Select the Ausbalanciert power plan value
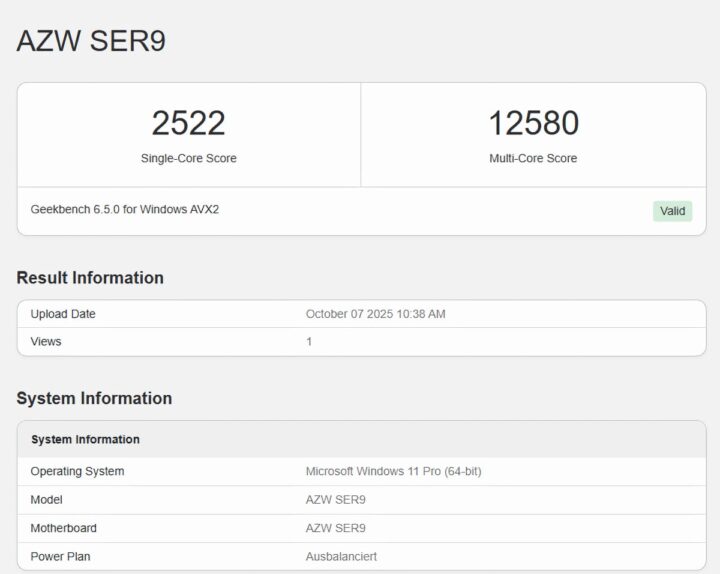 (x=341, y=557)
